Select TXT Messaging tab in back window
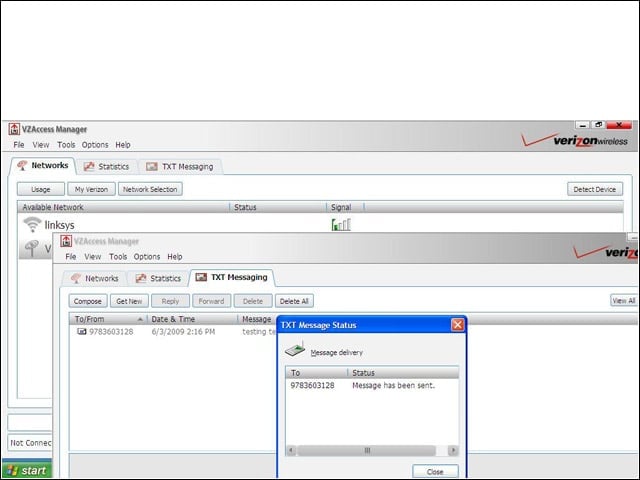This screenshot has width=640, height=480. (180, 167)
